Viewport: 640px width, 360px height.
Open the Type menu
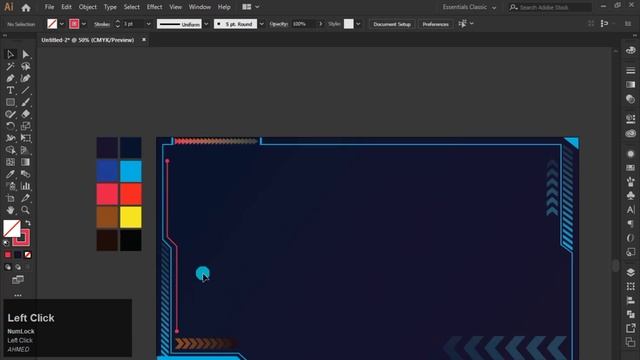pos(110,7)
